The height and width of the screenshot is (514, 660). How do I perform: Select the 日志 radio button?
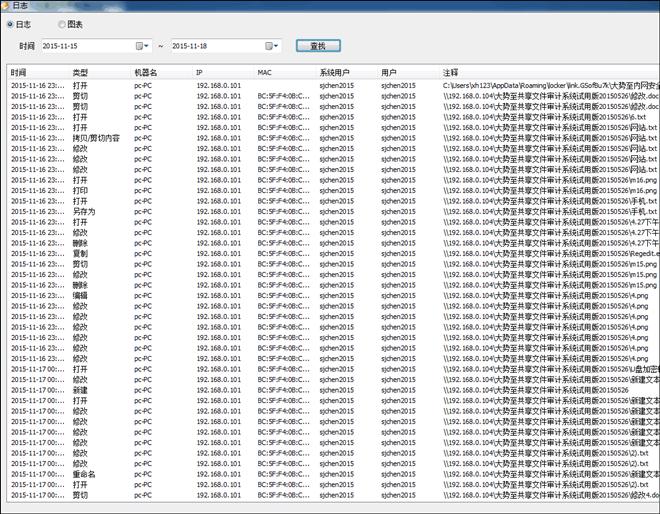(10, 23)
